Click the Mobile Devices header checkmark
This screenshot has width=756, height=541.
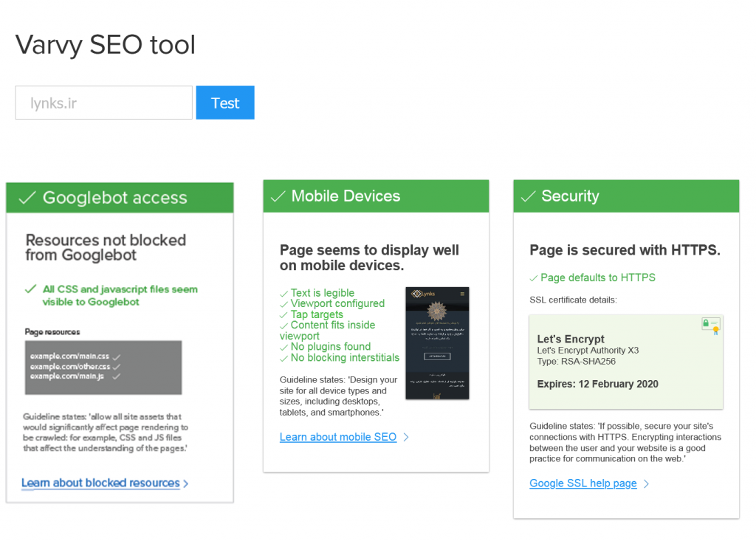click(278, 196)
